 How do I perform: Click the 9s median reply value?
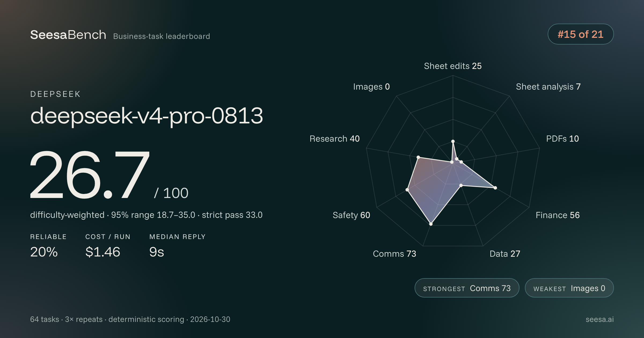[x=157, y=252]
